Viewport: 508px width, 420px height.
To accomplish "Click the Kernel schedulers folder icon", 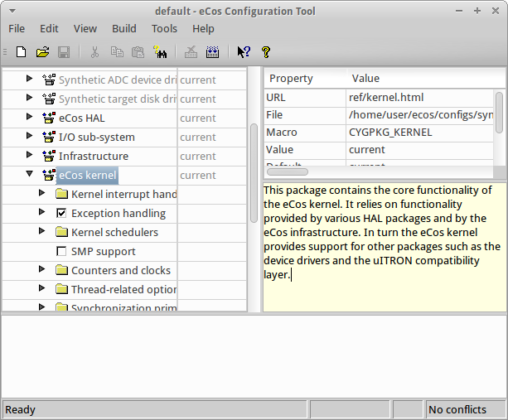I will [61, 232].
